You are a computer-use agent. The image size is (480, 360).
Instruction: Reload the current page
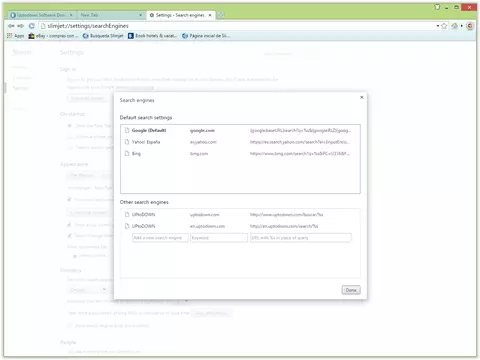coord(32,26)
